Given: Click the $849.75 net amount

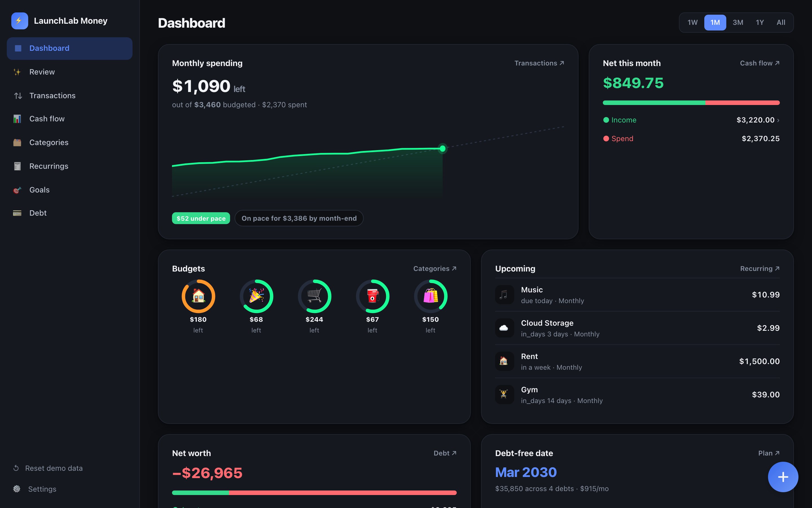Looking at the screenshot, I should point(633,83).
